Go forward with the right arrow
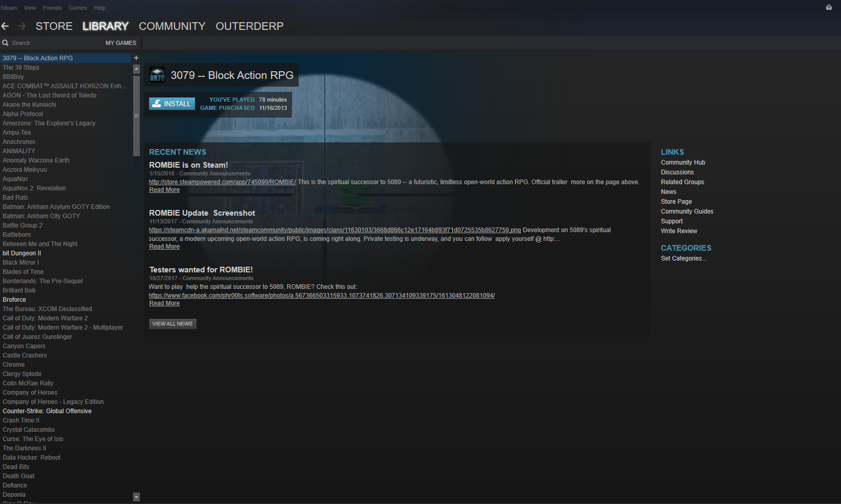Screen dimensions: 841x504 (x=22, y=26)
